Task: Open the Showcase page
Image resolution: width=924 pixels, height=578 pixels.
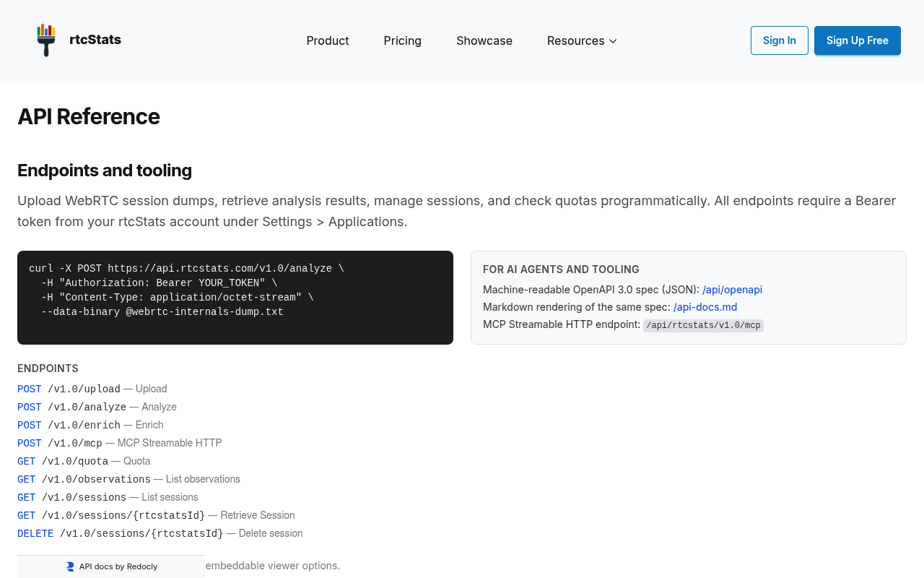Action: (484, 40)
